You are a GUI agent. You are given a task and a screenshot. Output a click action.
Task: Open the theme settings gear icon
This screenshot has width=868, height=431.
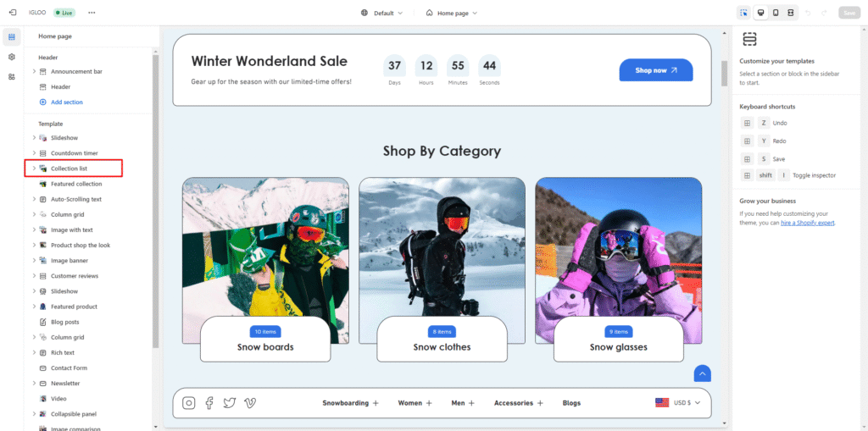tap(12, 57)
